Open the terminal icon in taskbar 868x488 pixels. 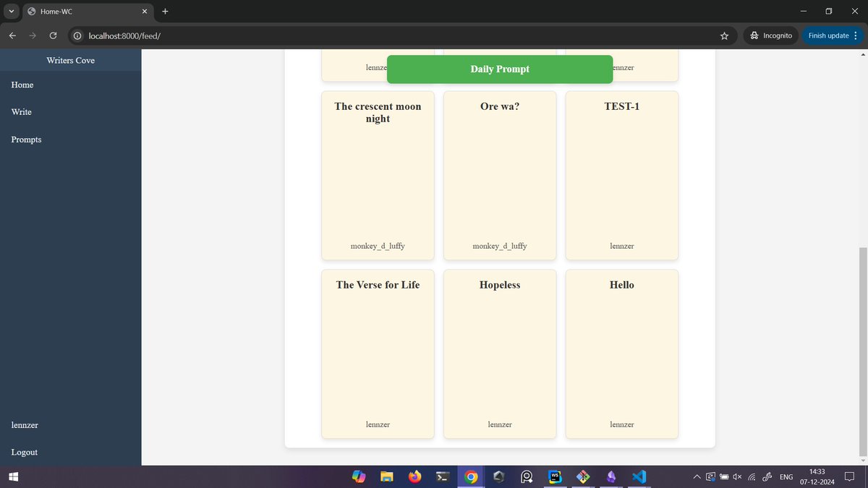443,477
